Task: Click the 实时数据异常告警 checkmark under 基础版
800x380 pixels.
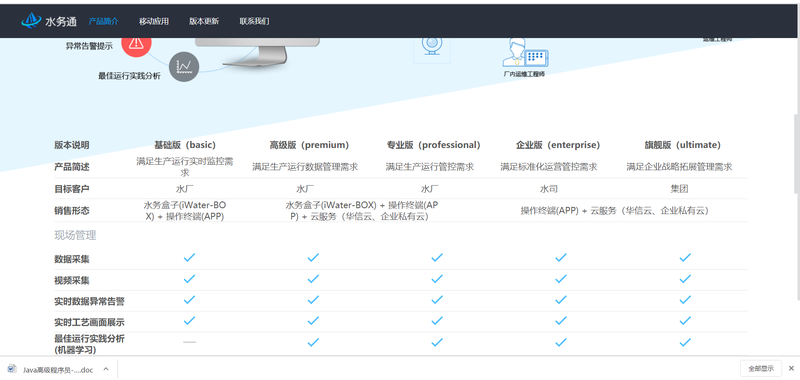Action: tap(189, 300)
